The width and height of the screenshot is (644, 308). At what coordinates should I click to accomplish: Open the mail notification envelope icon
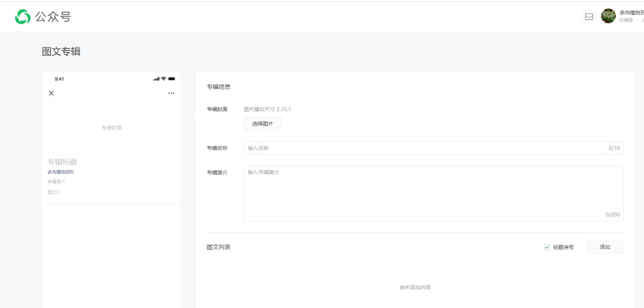click(x=589, y=17)
